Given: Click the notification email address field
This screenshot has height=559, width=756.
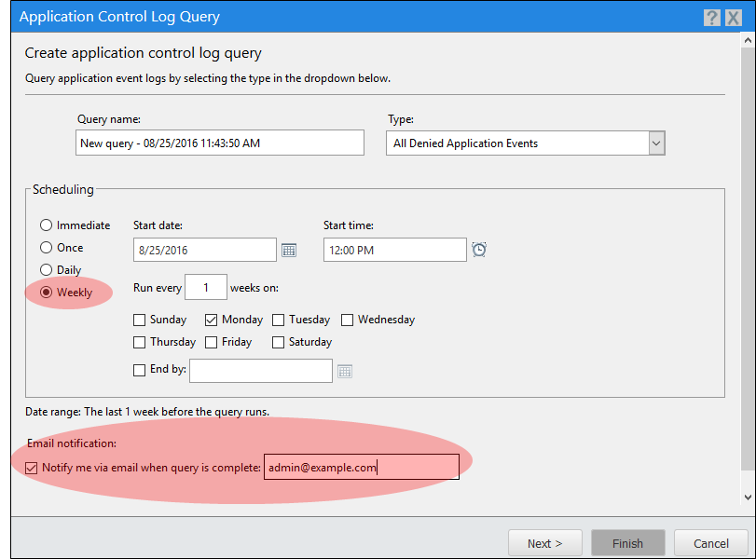Looking at the screenshot, I should (361, 468).
